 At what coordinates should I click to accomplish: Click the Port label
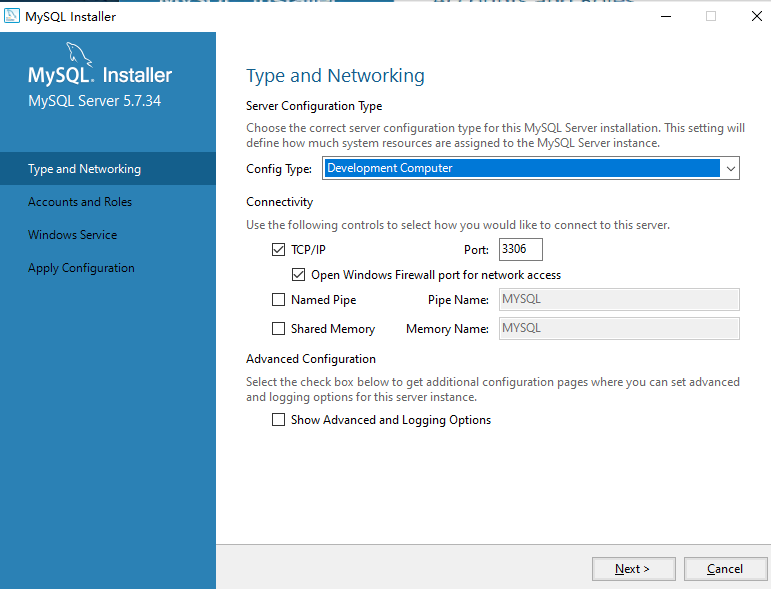click(476, 250)
